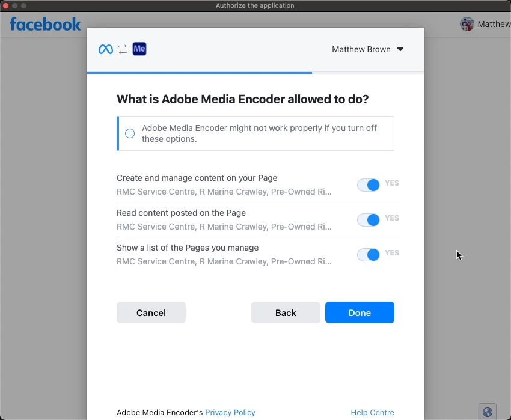Open Matthew's profile picture in Facebook header
The image size is (511, 420).
(467, 24)
